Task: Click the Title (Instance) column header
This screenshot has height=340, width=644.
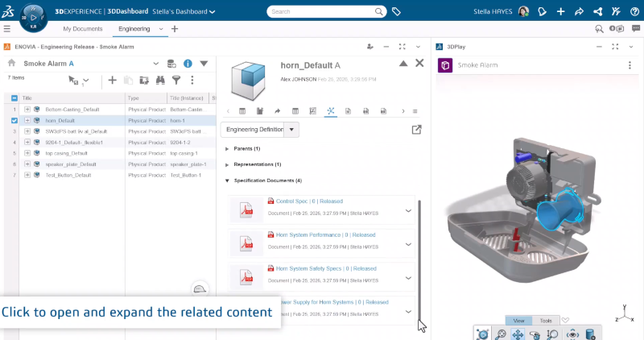Action: click(x=188, y=97)
